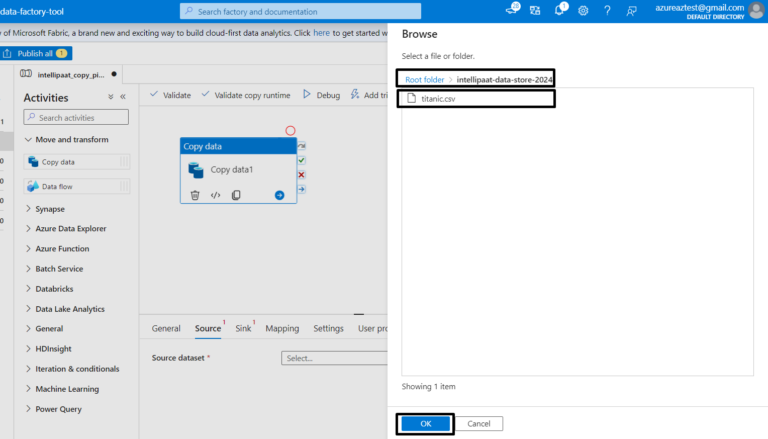Open the switch directory icon in header

(535, 10)
